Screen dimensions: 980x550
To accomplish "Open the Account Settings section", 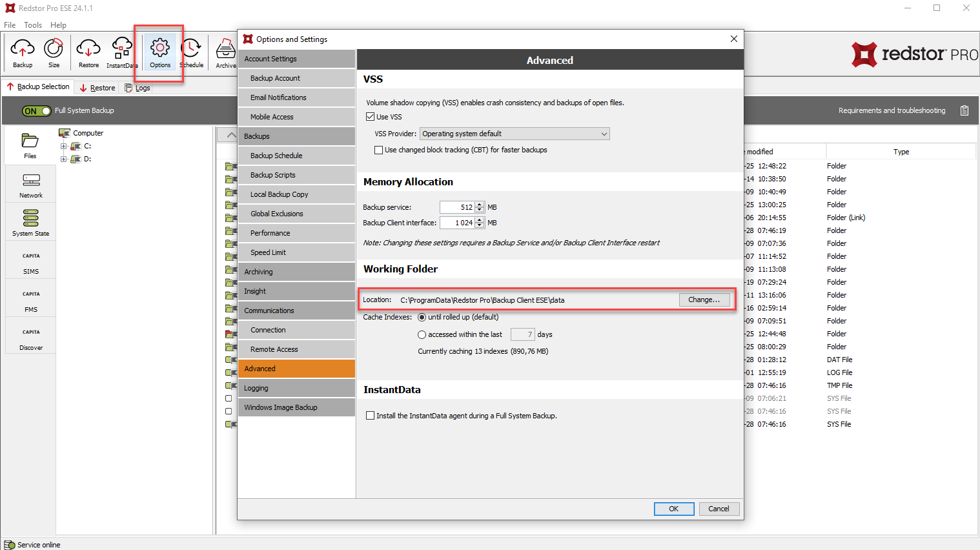I will click(296, 59).
